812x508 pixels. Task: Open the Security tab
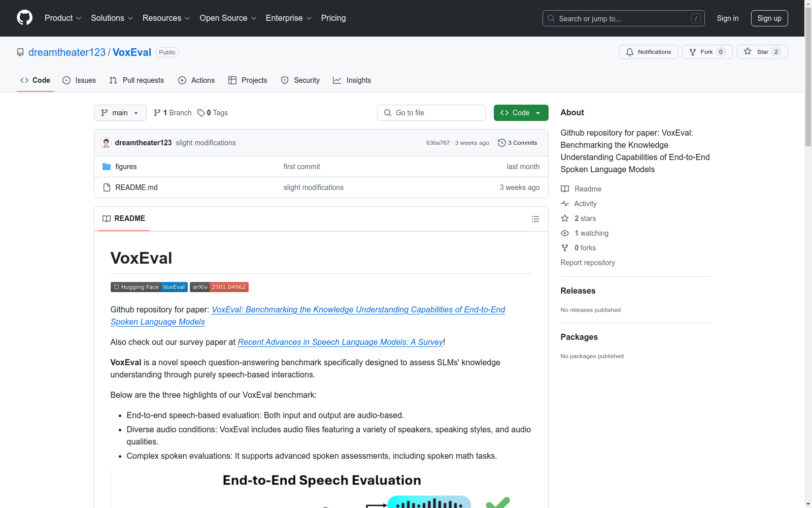point(300,80)
